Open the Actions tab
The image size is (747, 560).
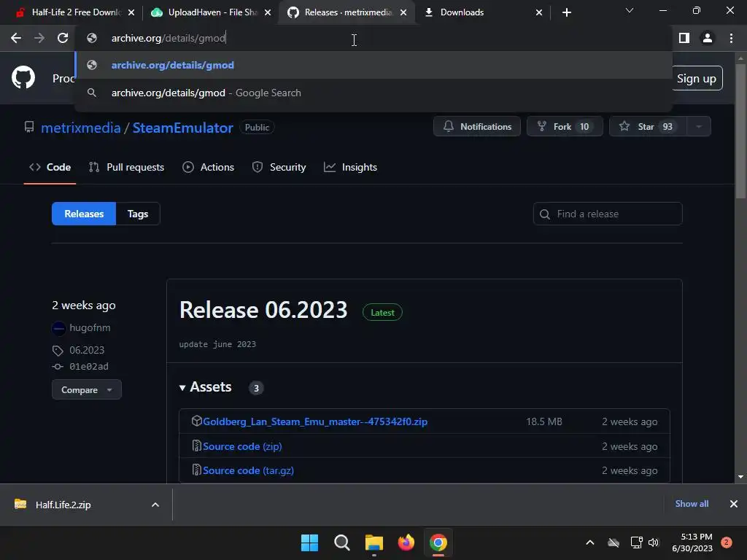(208, 167)
